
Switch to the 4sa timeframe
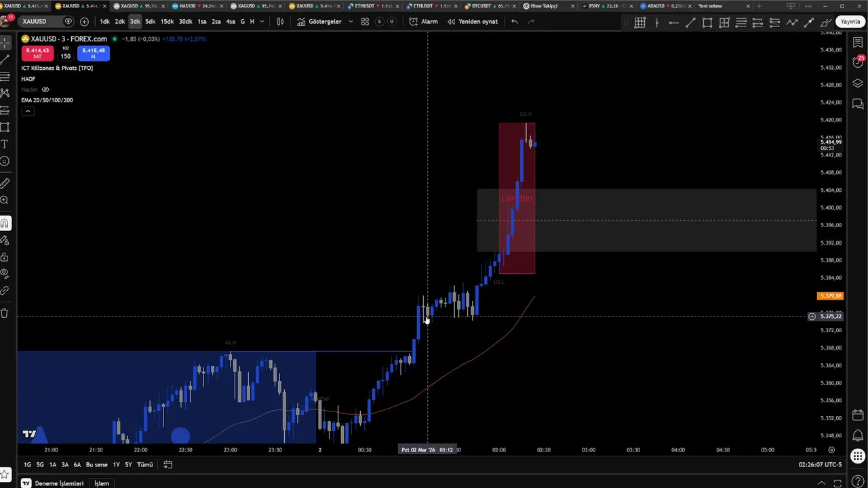[x=231, y=22]
